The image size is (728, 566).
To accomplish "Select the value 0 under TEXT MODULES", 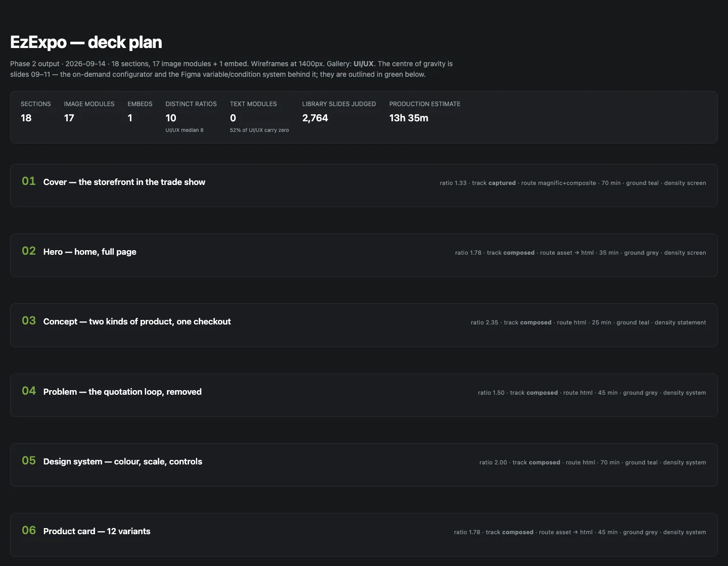I will pyautogui.click(x=233, y=118).
